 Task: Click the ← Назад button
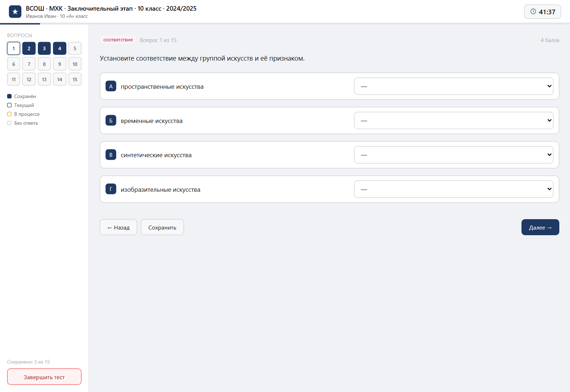click(118, 227)
